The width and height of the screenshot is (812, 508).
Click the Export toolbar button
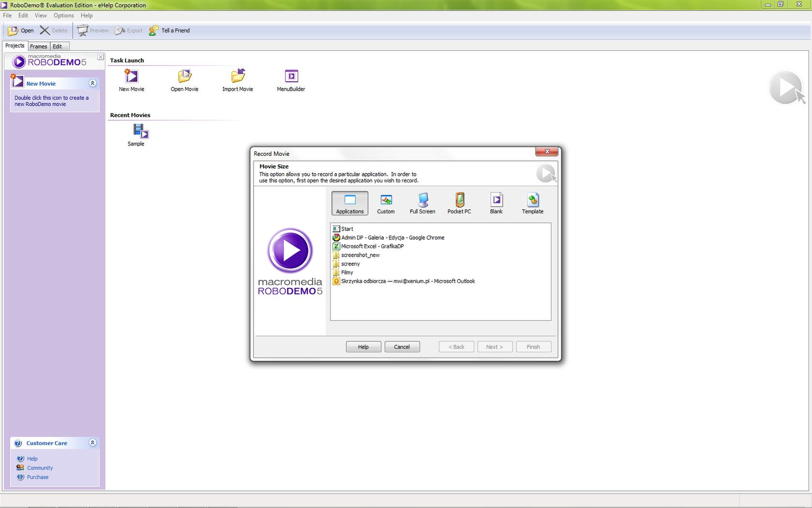click(x=129, y=30)
